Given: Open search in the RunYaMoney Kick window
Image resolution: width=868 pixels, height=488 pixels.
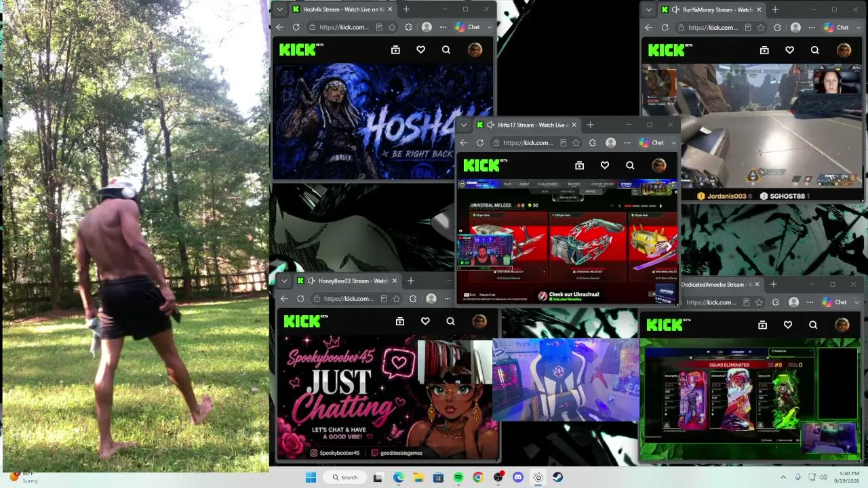Looking at the screenshot, I should (815, 49).
